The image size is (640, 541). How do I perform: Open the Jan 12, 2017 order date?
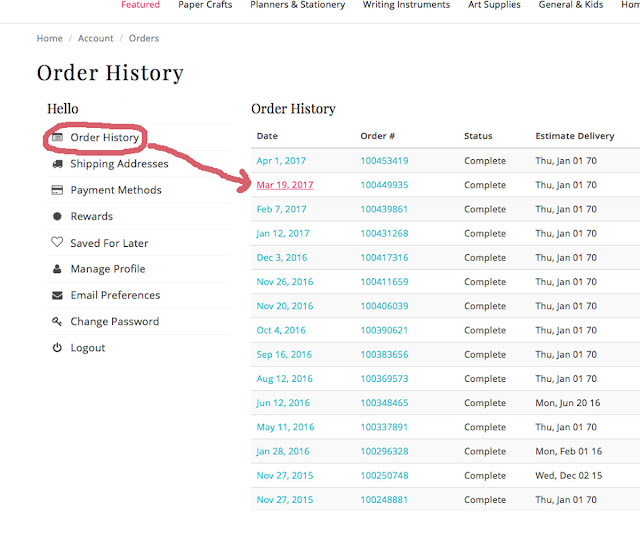[283, 234]
